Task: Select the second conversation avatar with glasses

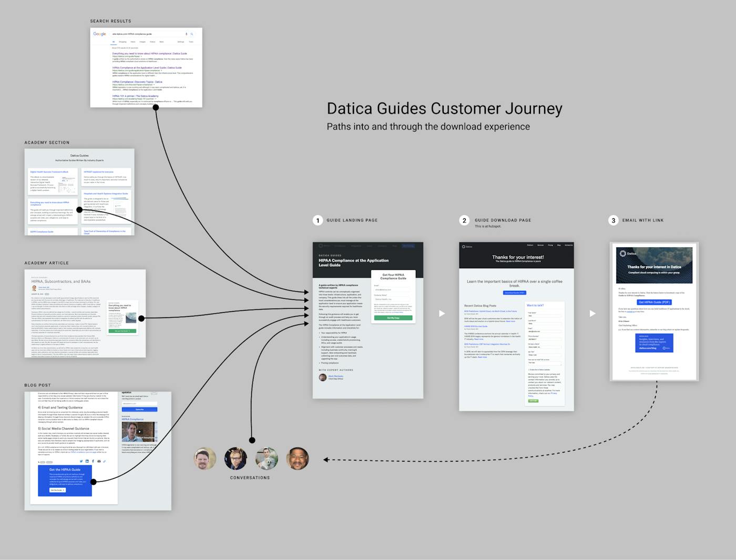Action: (236, 459)
